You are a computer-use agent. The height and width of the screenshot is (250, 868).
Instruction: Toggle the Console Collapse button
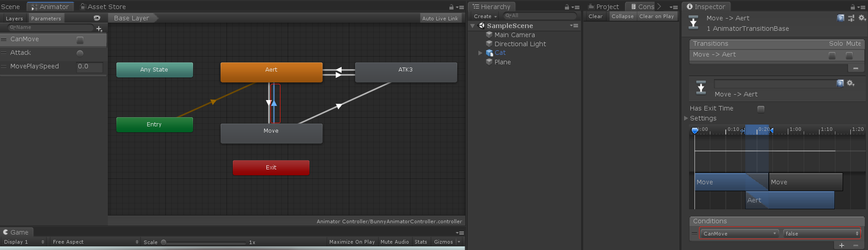[622, 16]
